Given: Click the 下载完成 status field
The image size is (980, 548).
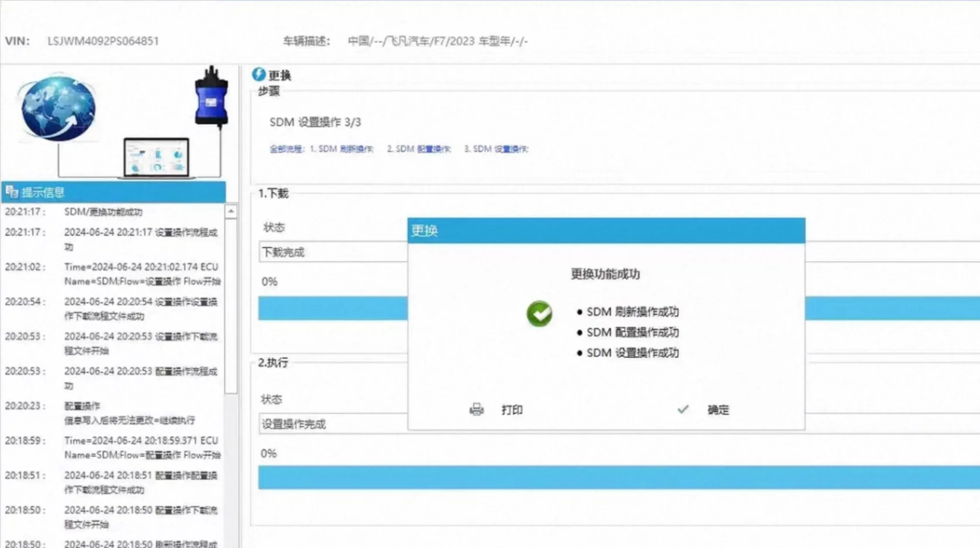Looking at the screenshot, I should click(333, 252).
